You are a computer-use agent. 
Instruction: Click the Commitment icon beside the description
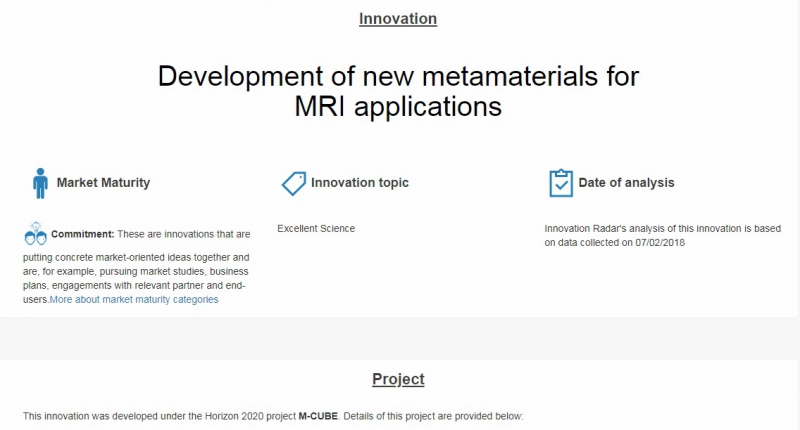(35, 235)
